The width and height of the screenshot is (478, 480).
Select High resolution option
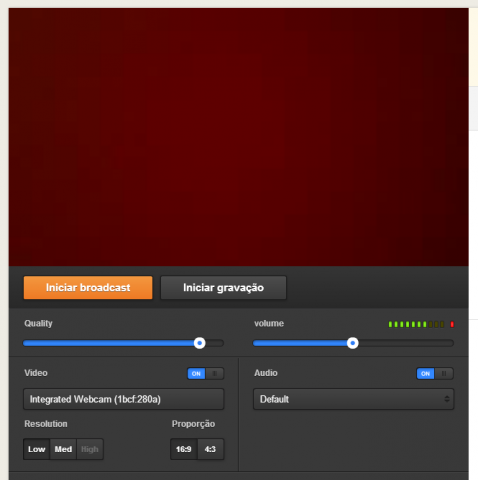[x=90, y=449]
